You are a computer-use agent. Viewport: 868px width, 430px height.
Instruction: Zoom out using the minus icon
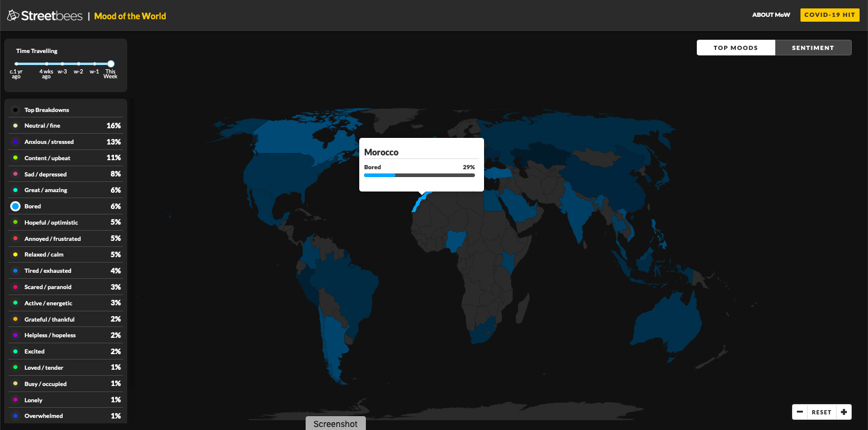click(799, 411)
